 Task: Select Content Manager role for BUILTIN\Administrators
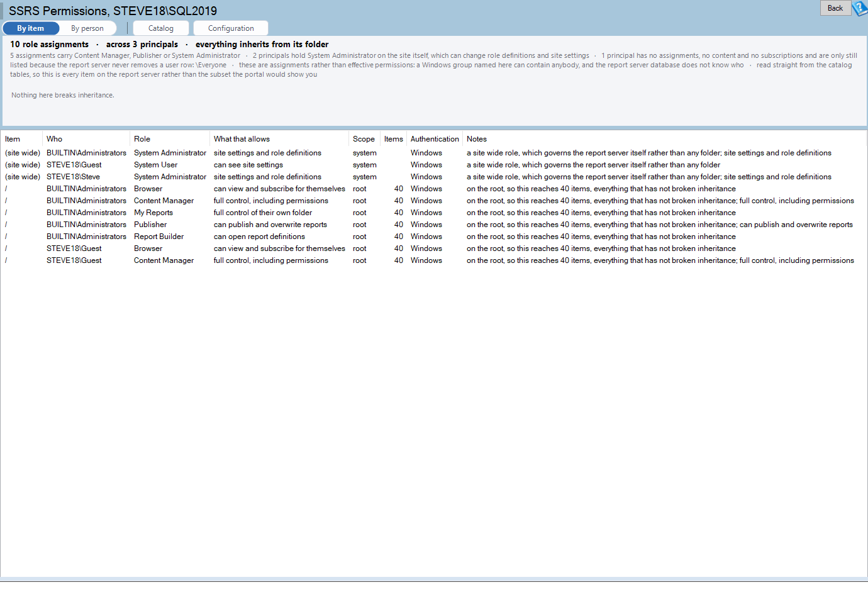point(164,201)
